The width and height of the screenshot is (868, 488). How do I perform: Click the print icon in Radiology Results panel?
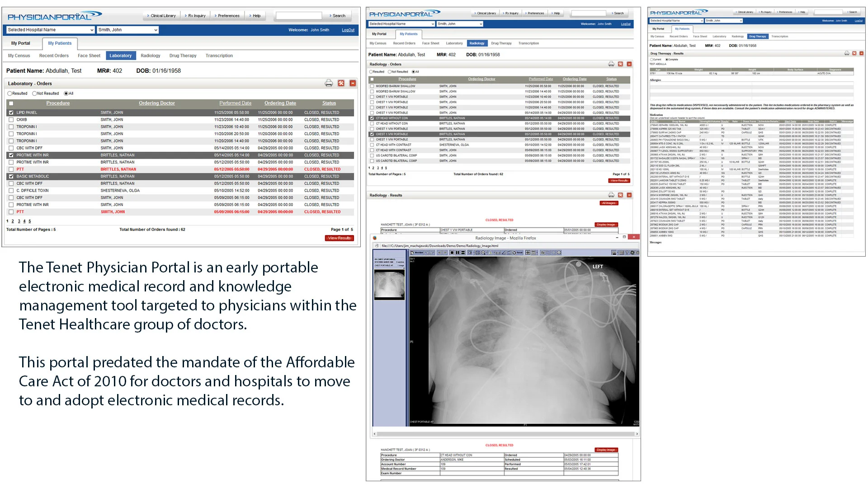[611, 195]
